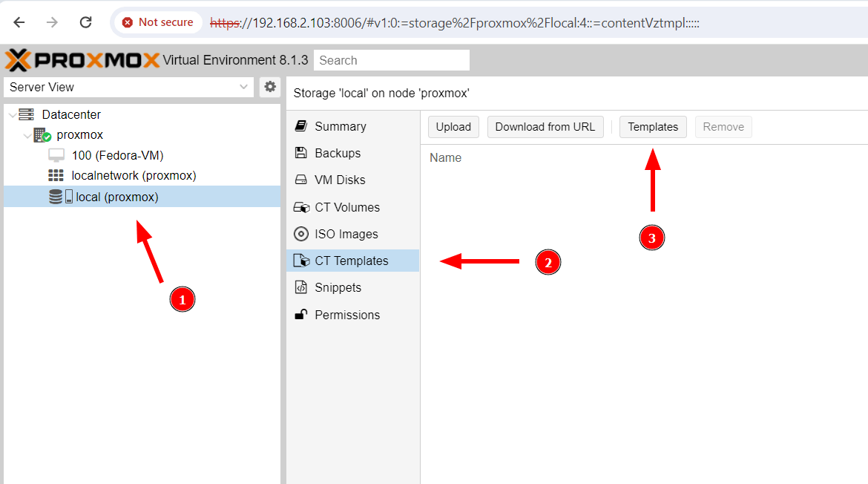Click the Permissions lock icon
The image size is (868, 484).
301,315
